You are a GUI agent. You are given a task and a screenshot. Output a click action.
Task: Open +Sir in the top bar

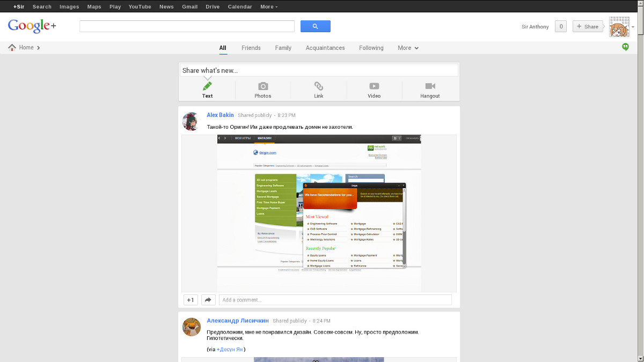[x=19, y=6]
